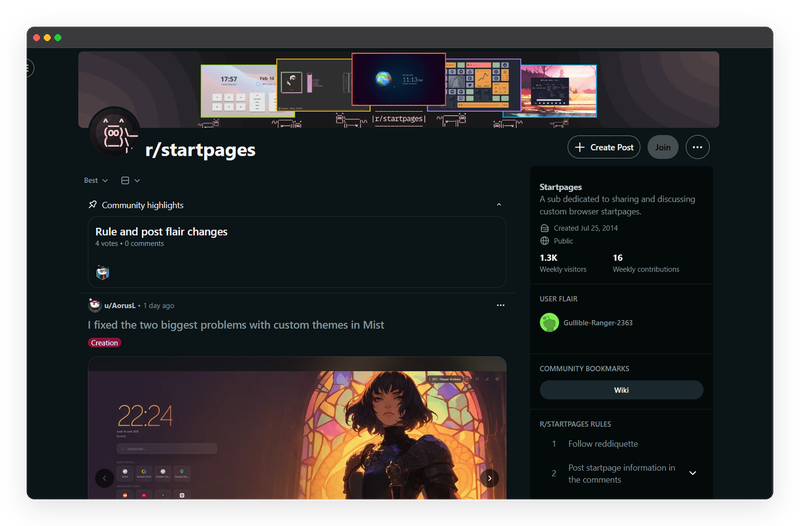Viewport: 800px width, 526px height.
Task: Go to the previous image in gallery
Action: [x=105, y=478]
